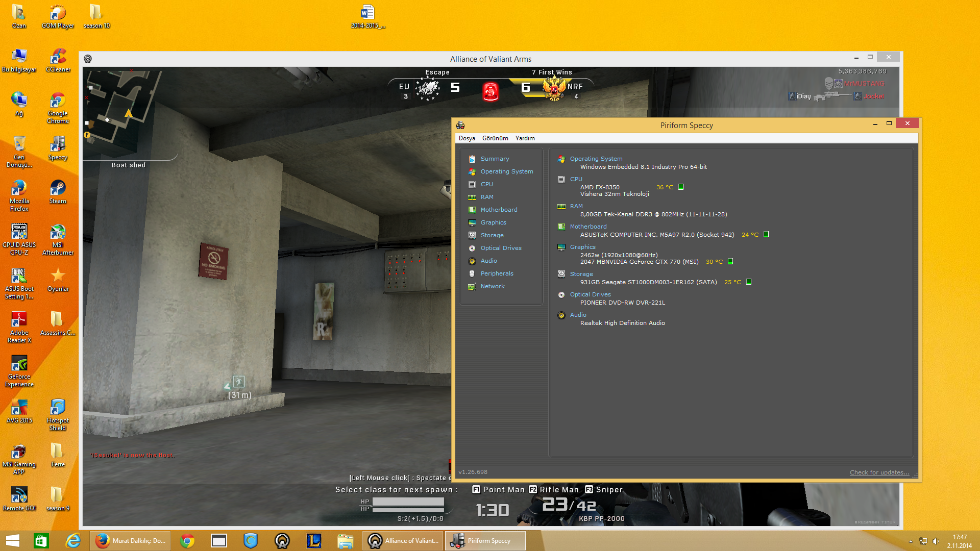Select the RAM icon in sidebar
Screen dimensions: 980x551
point(472,197)
